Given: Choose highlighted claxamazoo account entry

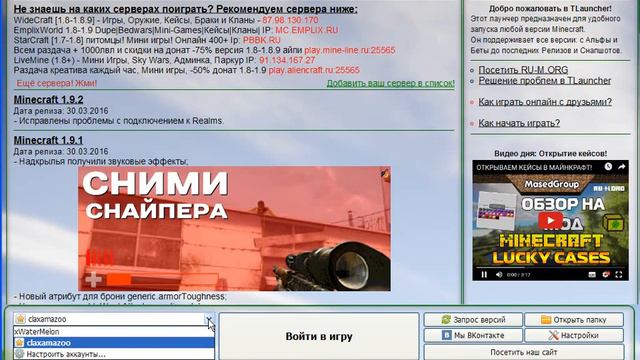Looking at the screenshot, I should (x=114, y=343).
